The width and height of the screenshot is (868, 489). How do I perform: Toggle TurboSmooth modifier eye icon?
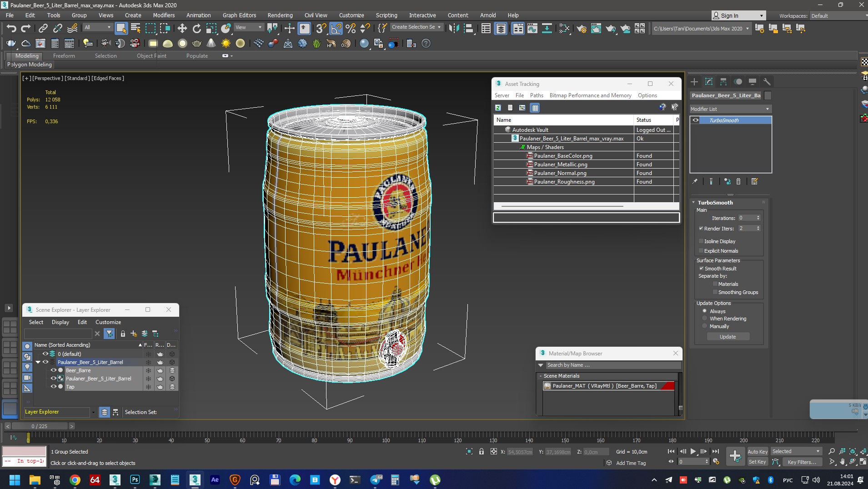696,120
